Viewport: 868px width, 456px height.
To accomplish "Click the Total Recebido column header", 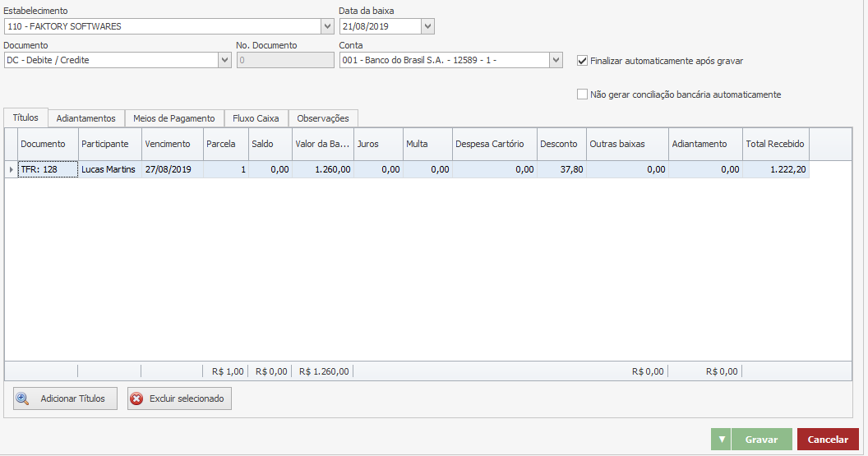I will [775, 144].
